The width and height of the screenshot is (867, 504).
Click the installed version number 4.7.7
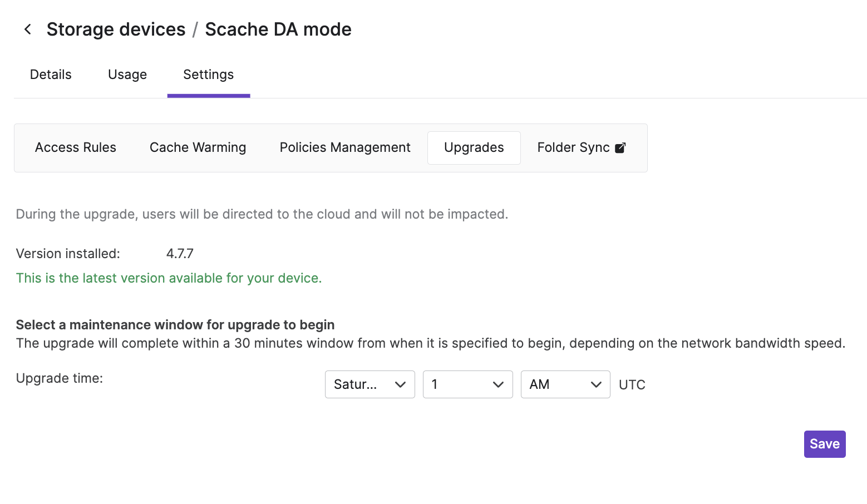click(x=180, y=254)
